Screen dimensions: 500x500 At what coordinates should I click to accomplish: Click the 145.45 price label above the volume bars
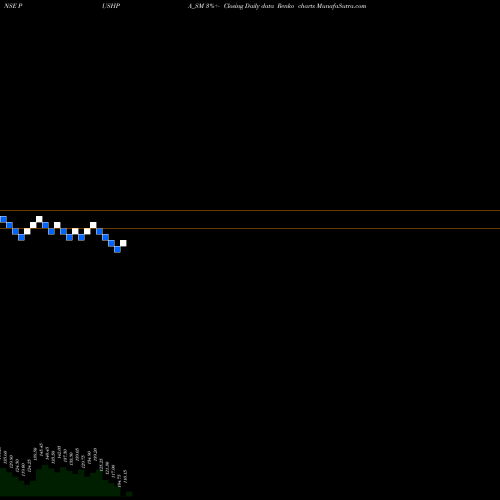click(41, 450)
